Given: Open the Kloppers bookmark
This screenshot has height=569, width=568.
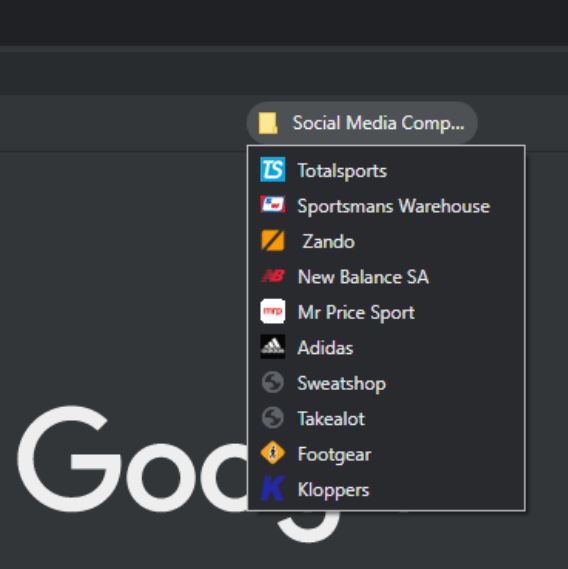Looking at the screenshot, I should pos(386,489).
